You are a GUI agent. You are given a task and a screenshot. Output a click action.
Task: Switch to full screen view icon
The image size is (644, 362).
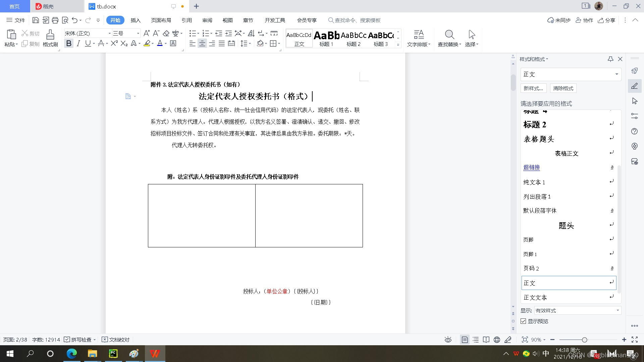click(x=634, y=340)
